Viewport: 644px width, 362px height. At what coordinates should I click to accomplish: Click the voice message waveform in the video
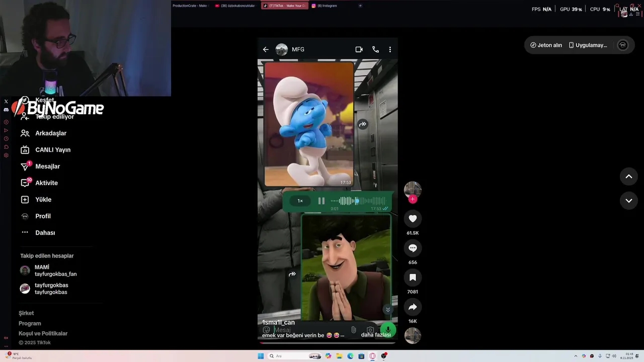coord(358,201)
